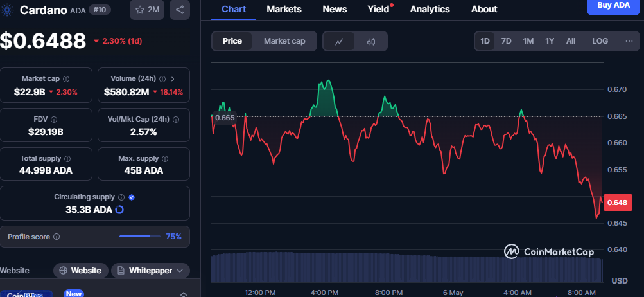Show Volume (24h) info icon
The width and height of the screenshot is (644, 297).
pyautogui.click(x=162, y=78)
